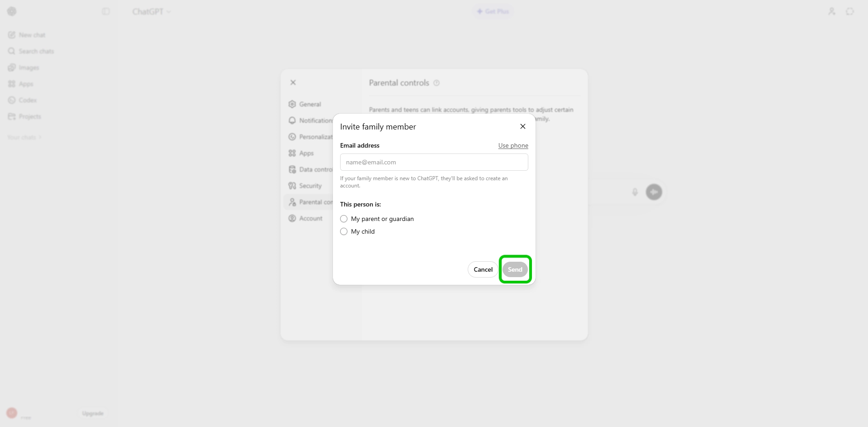Click the Search chats magnifier icon
868x427 pixels.
tap(12, 51)
